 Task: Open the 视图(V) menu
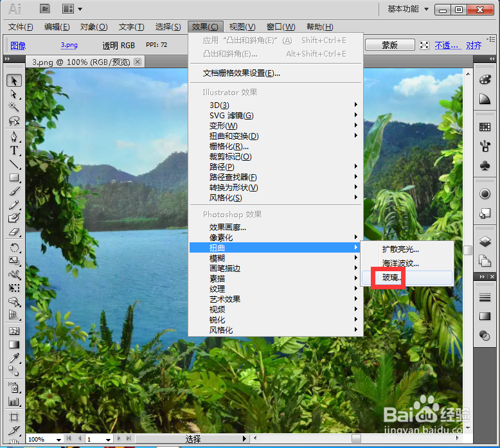(242, 27)
